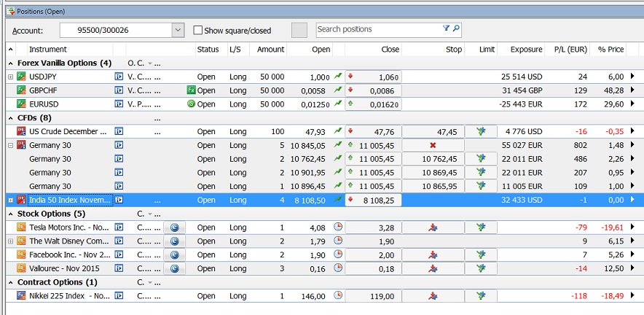Open the green chart icon for GBPCHF
This screenshot has height=315, width=644.
point(338,90)
